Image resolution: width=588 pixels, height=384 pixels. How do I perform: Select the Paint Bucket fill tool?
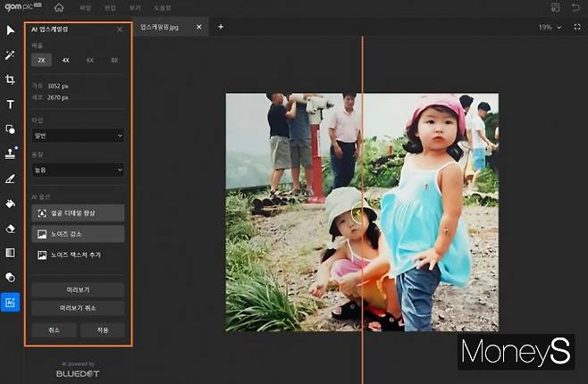click(x=11, y=204)
